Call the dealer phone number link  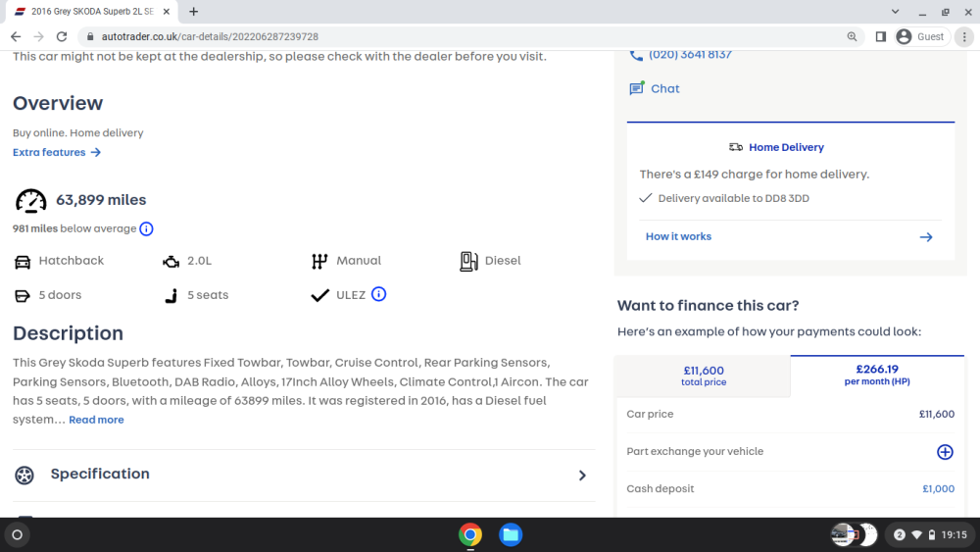point(690,54)
